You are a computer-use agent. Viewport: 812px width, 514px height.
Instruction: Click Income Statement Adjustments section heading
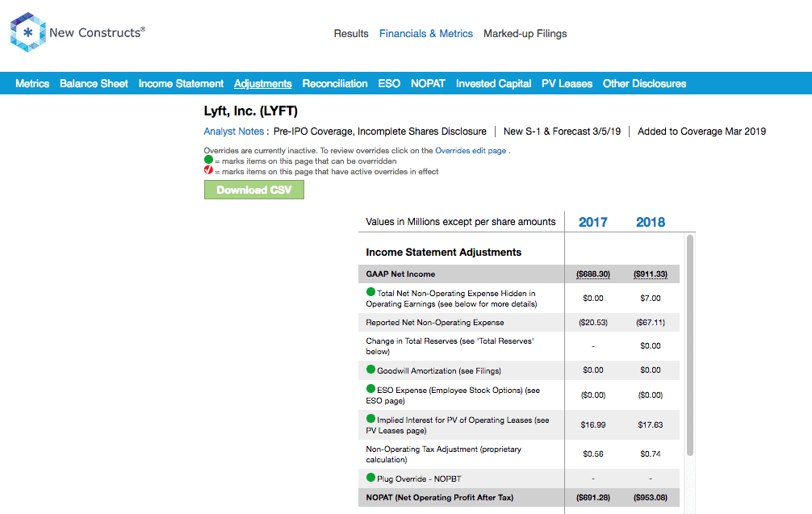pos(444,252)
